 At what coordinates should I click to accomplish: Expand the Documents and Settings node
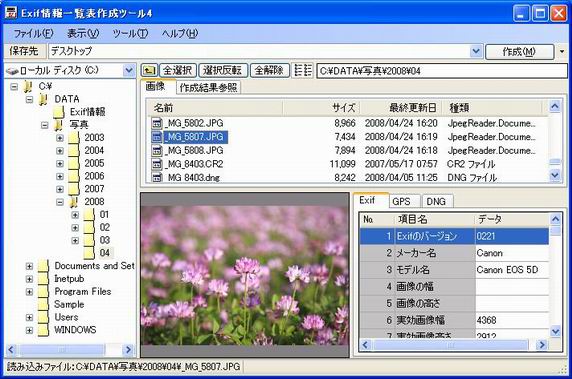[x=29, y=266]
